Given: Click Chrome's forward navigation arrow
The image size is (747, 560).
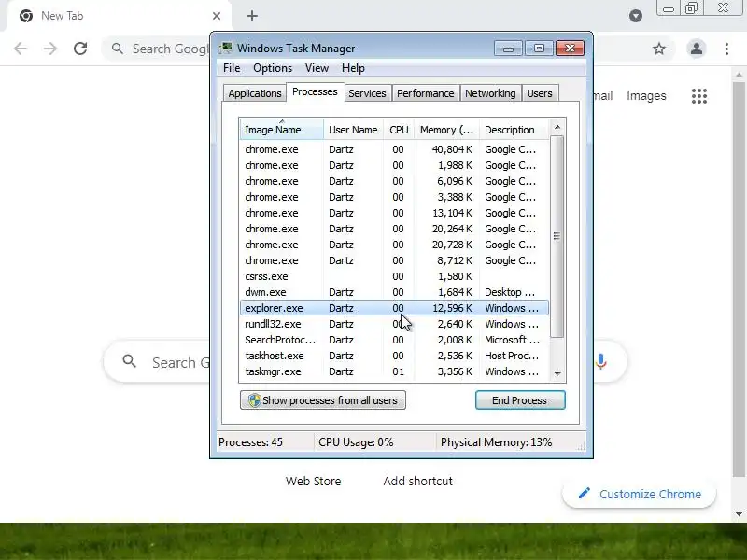Looking at the screenshot, I should click(x=50, y=49).
